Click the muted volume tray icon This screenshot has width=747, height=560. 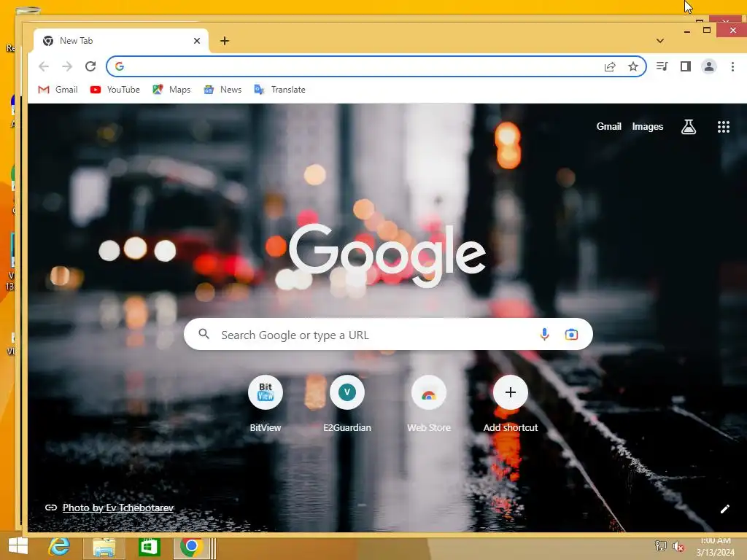pyautogui.click(x=678, y=547)
